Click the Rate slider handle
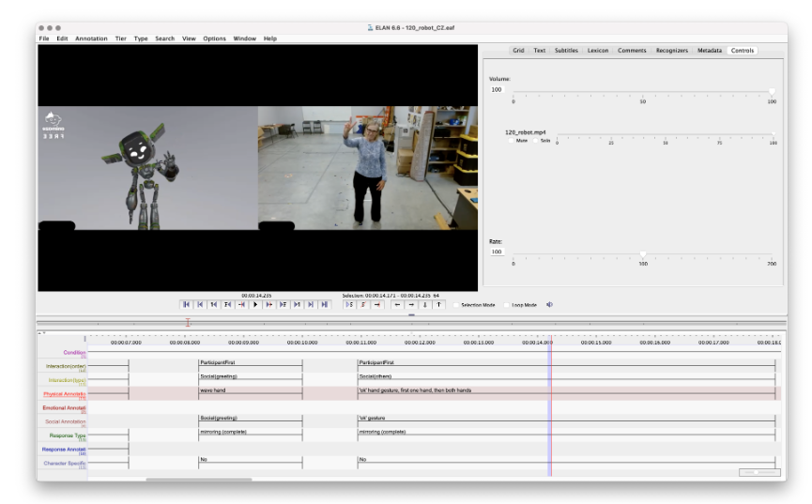812x504 pixels. click(x=643, y=254)
